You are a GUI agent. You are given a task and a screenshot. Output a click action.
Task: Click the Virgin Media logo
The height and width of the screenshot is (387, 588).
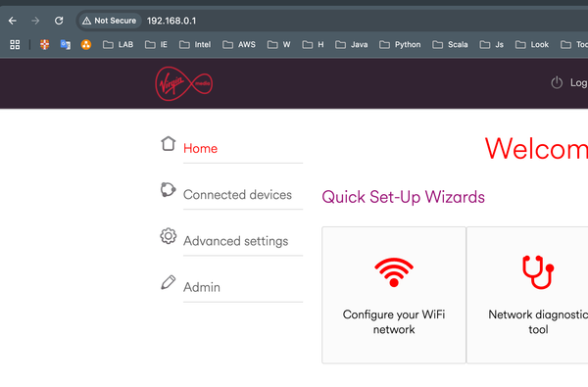[184, 83]
